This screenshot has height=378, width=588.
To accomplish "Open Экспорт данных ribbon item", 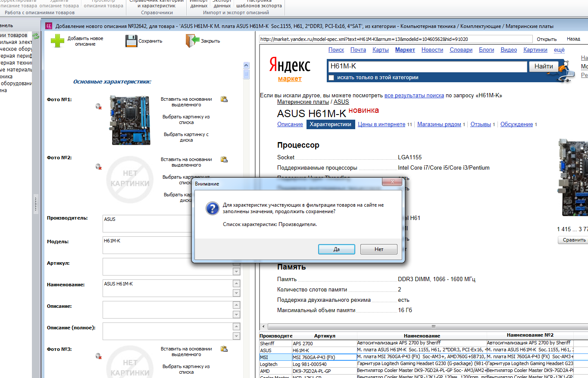I will pos(222,3).
